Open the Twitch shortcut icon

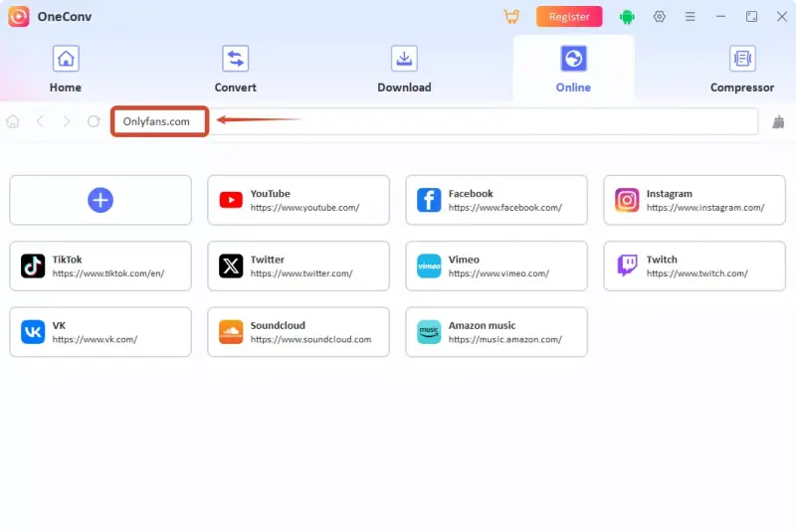(627, 266)
